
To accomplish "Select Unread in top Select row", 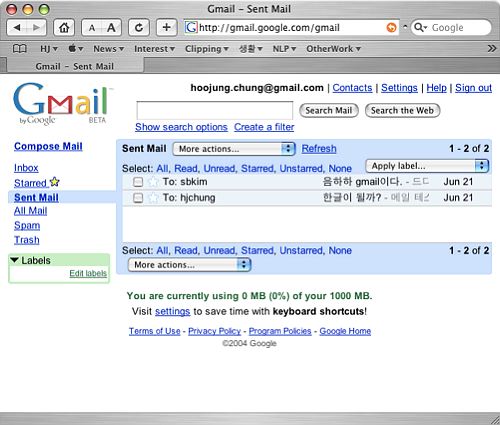I will 220,168.
